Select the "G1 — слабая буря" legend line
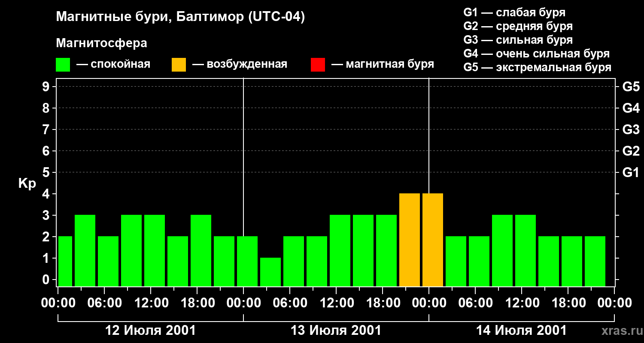 [x=514, y=12]
